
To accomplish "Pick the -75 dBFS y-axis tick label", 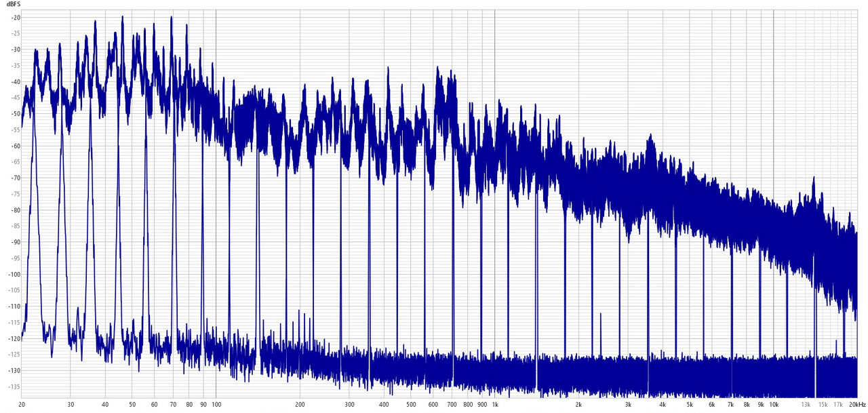I will 16,194.
